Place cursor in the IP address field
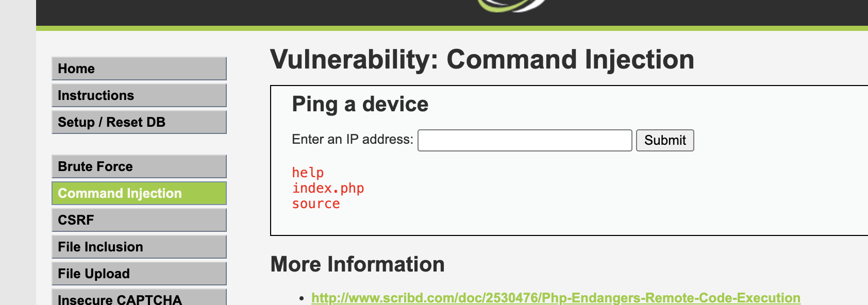Viewport: 868px width, 305px height. [524, 140]
